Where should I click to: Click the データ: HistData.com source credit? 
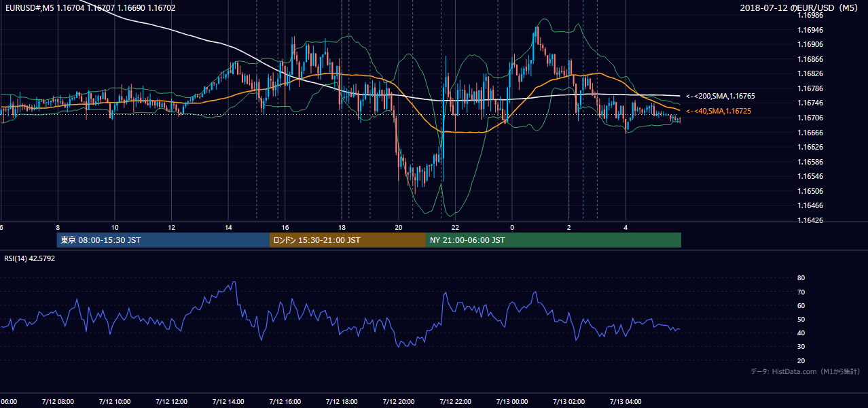point(805,371)
